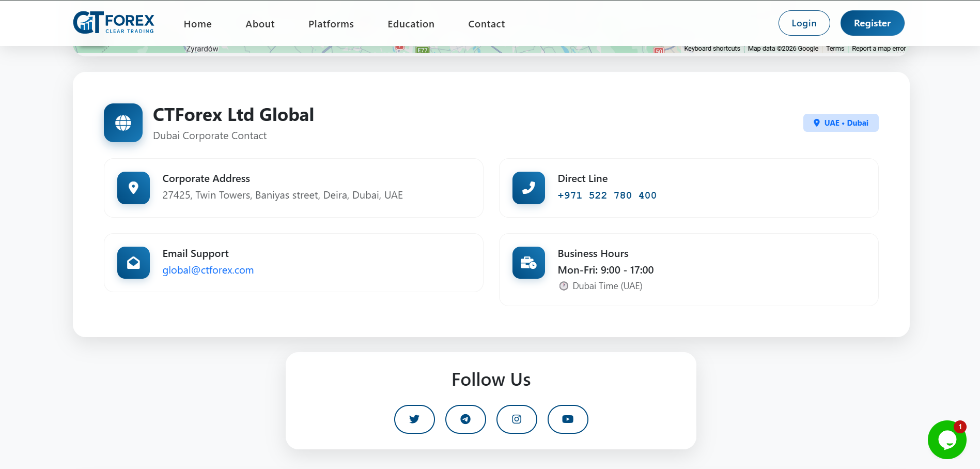Open the Instagram social link

[x=517, y=419]
